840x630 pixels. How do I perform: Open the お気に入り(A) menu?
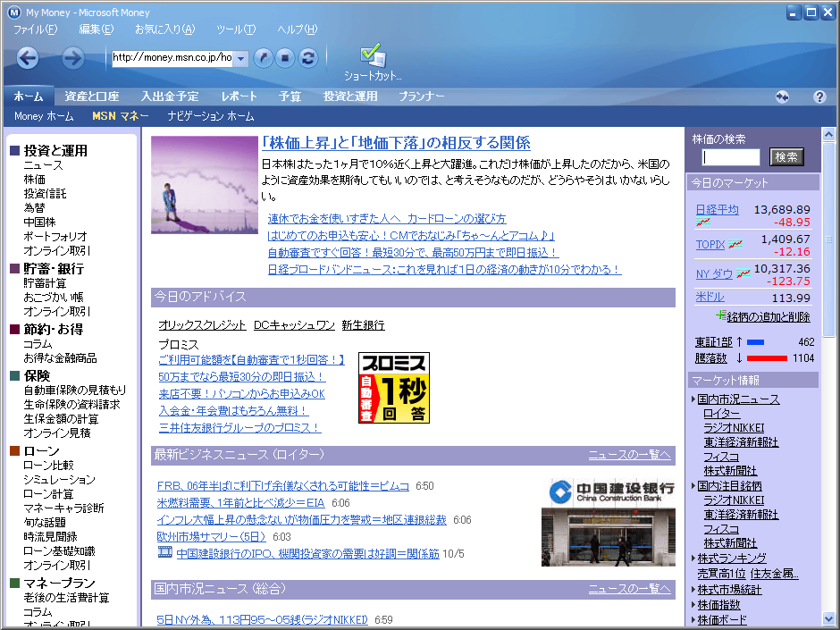[x=165, y=29]
